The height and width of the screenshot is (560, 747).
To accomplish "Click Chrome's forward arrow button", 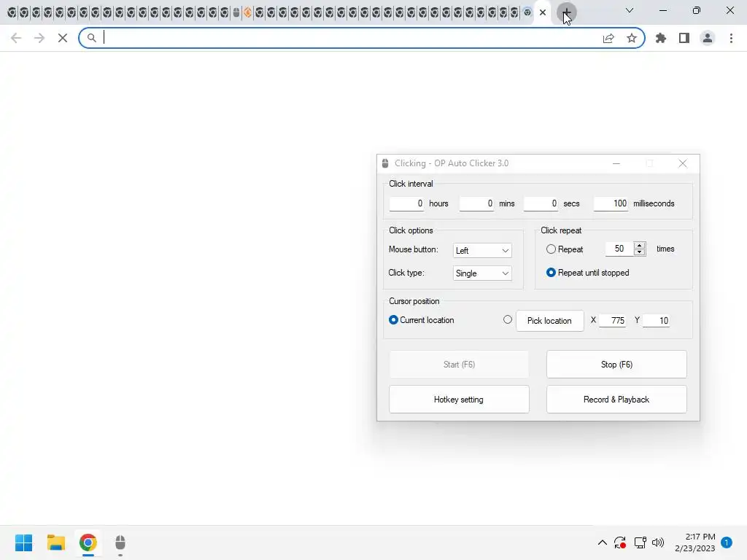I will click(39, 38).
